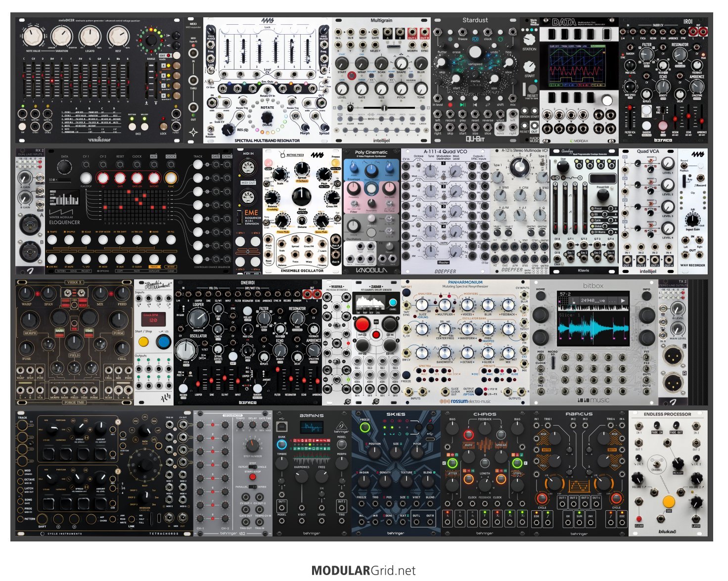This screenshot has height=581, width=728.
Task: Click the USB port on the BRAINS module
Action: click(282, 426)
